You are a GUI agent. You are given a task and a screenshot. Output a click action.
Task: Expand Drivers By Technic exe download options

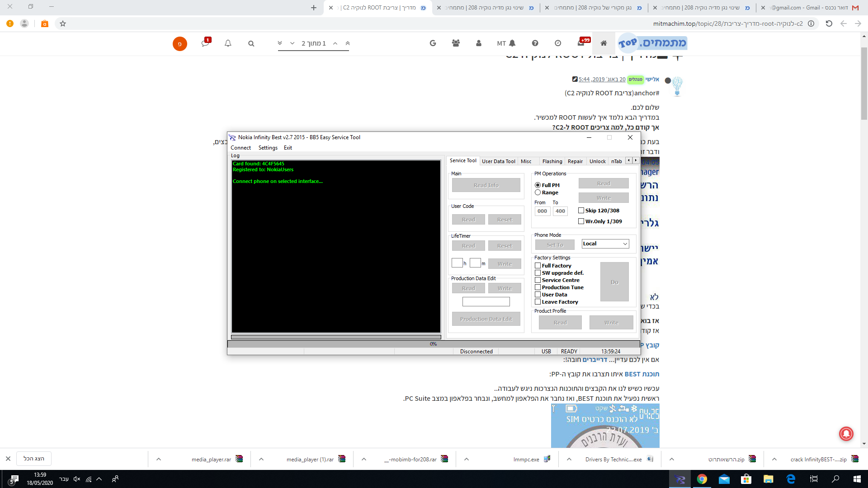coord(569,459)
